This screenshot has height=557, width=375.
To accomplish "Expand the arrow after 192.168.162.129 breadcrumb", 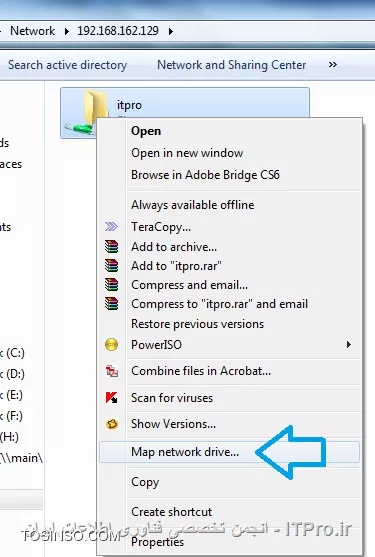I will click(x=171, y=31).
